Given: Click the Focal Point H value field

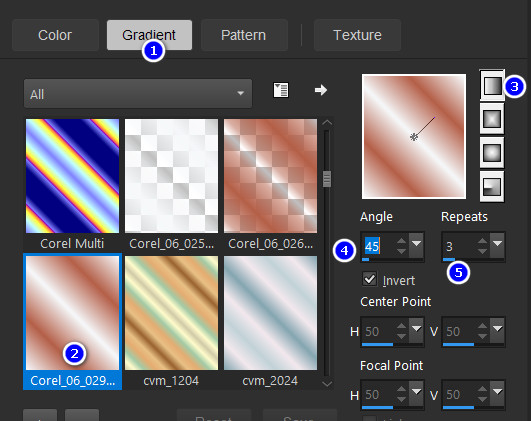Looking at the screenshot, I should (x=378, y=394).
